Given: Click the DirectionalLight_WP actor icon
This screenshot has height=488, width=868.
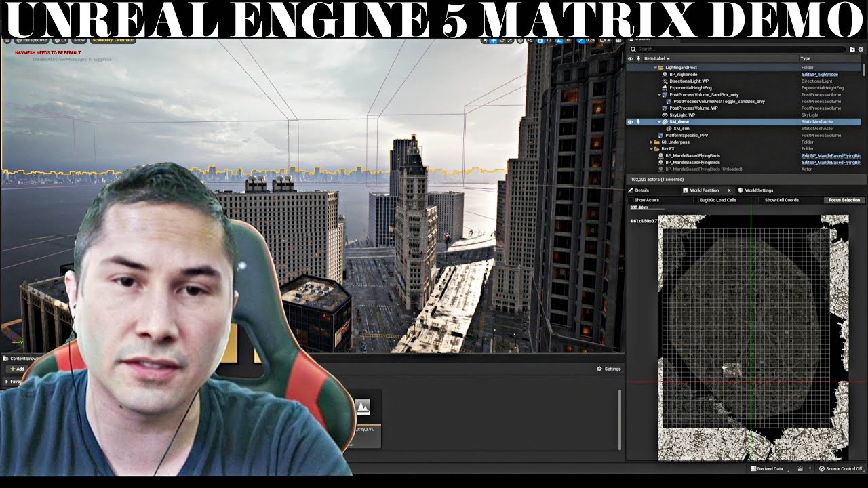Looking at the screenshot, I should pos(665,81).
